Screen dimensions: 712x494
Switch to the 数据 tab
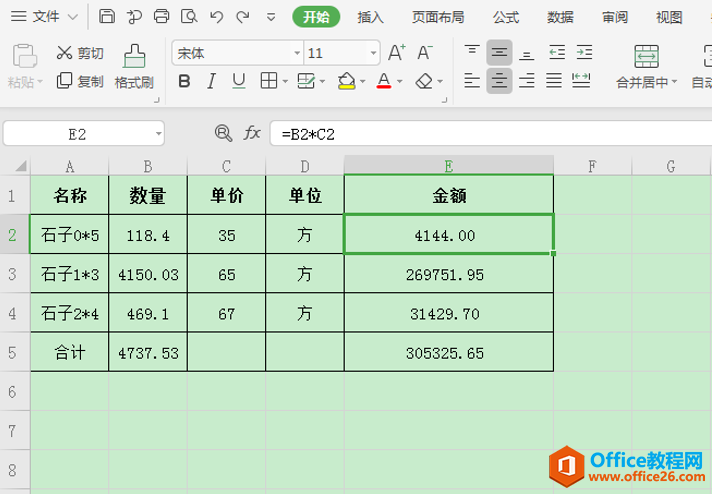click(x=560, y=17)
